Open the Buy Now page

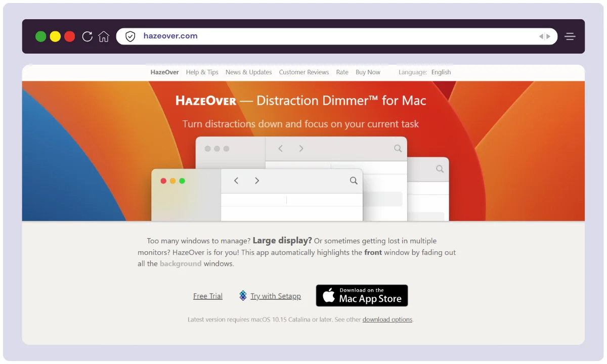pos(368,72)
